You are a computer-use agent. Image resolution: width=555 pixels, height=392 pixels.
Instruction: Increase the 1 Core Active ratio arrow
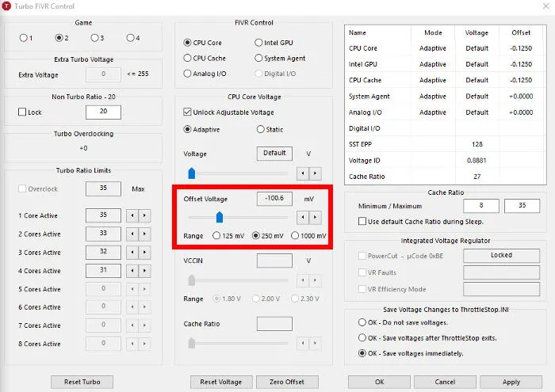pos(145,215)
